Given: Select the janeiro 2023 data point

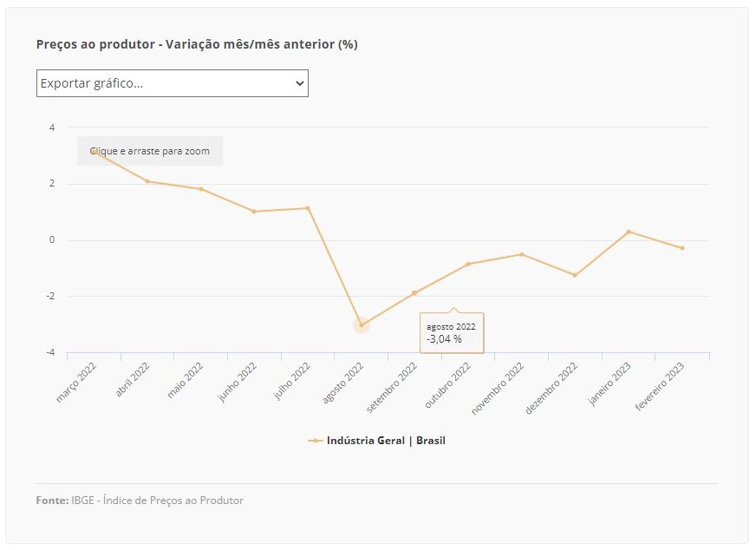Looking at the screenshot, I should [x=629, y=232].
